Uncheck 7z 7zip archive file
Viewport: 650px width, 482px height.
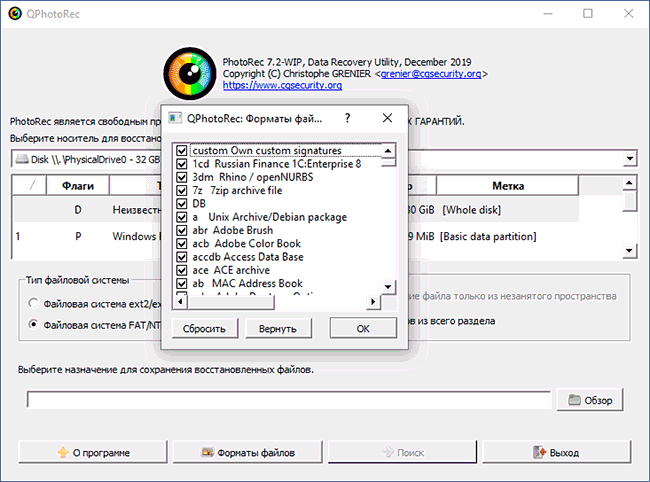point(182,190)
